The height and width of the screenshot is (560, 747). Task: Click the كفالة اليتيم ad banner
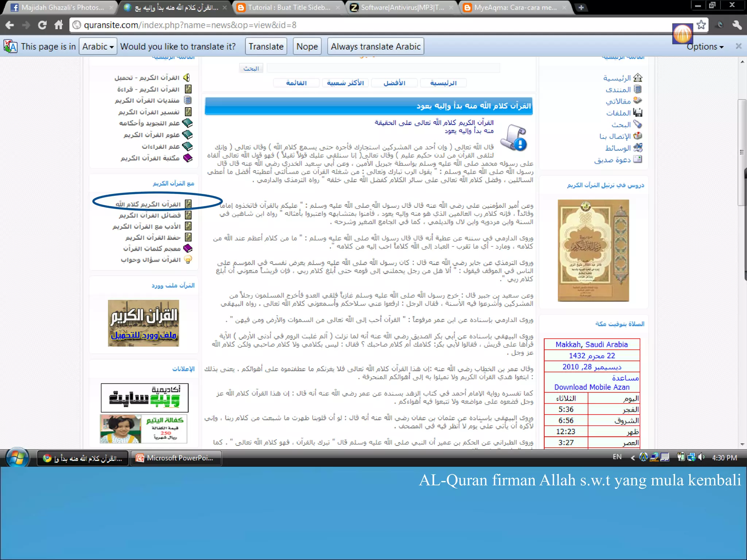143,429
